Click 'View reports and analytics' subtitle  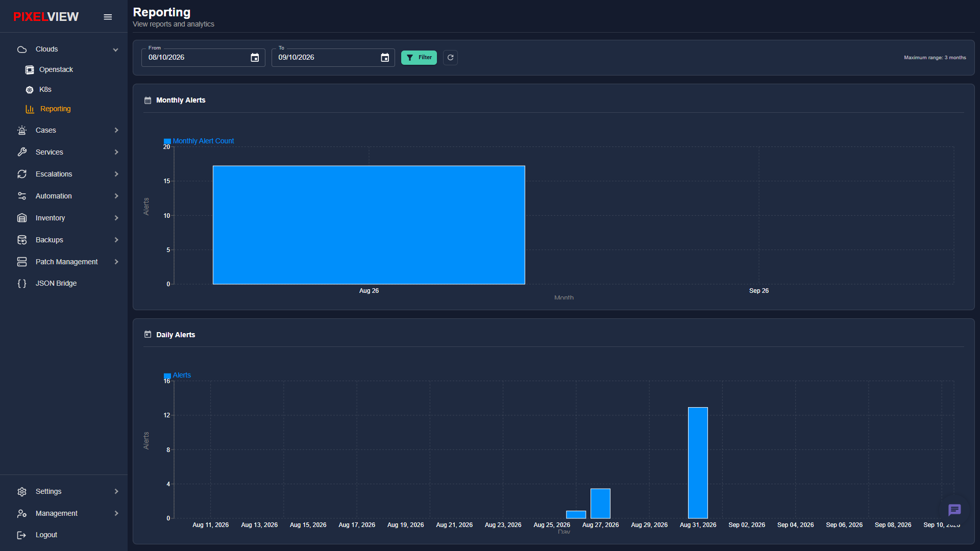pos(174,24)
